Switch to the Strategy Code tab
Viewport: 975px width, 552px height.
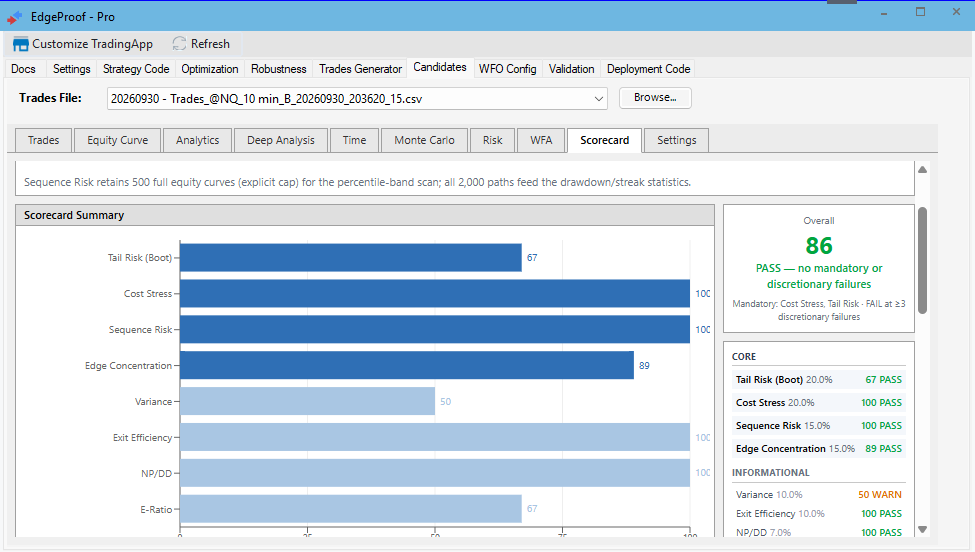click(x=136, y=69)
